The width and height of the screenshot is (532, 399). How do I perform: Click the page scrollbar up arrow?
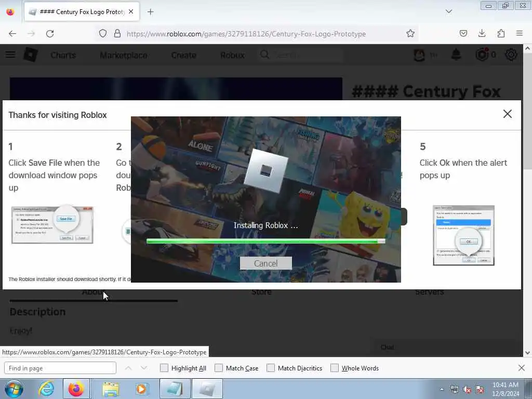click(527, 48)
